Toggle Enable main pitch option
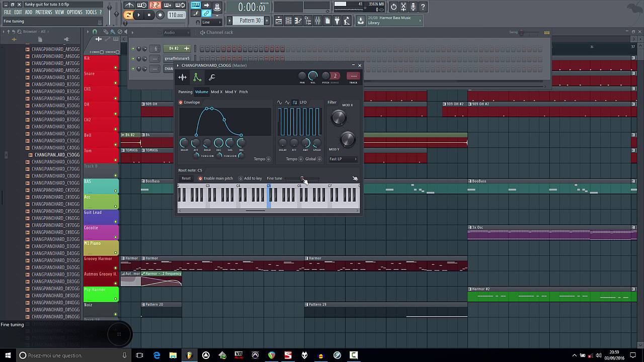644x362 pixels. click(x=200, y=178)
